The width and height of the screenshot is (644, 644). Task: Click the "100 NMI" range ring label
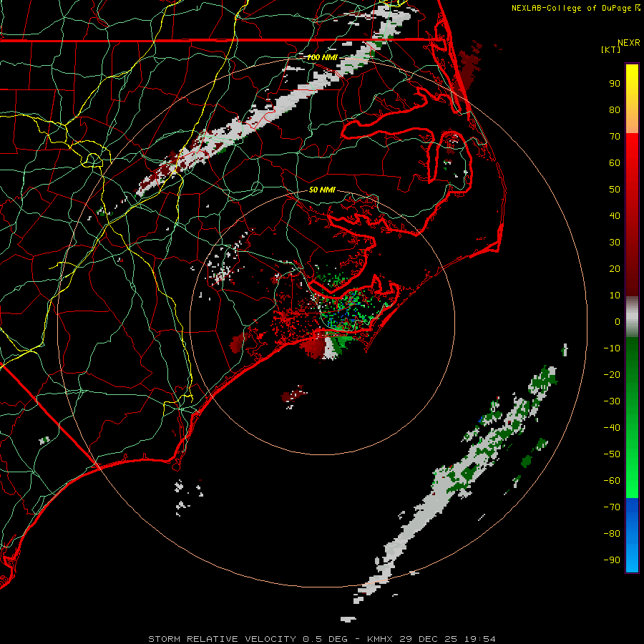[322, 57]
